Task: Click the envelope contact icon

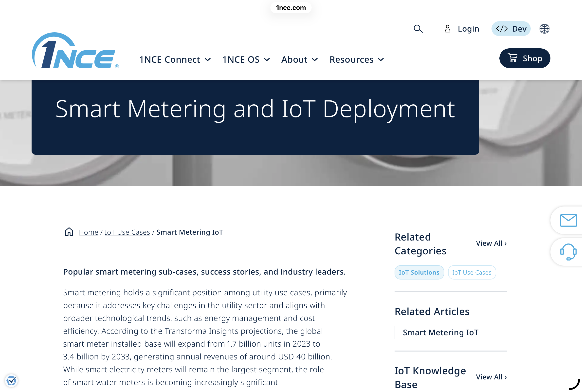Action: click(x=568, y=220)
